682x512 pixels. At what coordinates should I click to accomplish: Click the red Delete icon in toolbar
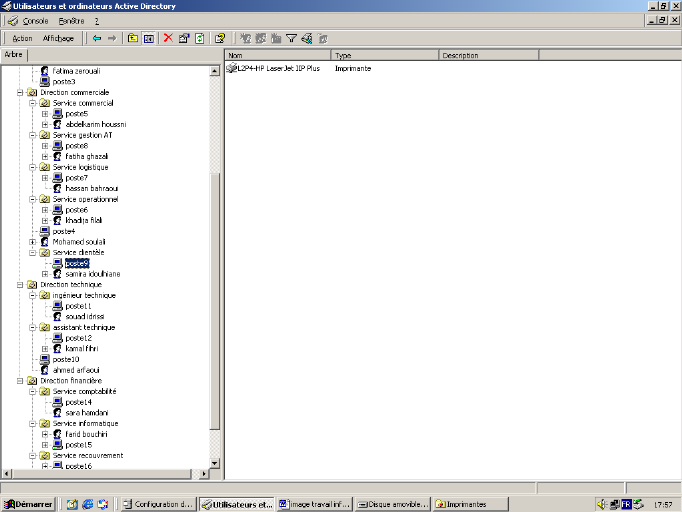pos(168,38)
